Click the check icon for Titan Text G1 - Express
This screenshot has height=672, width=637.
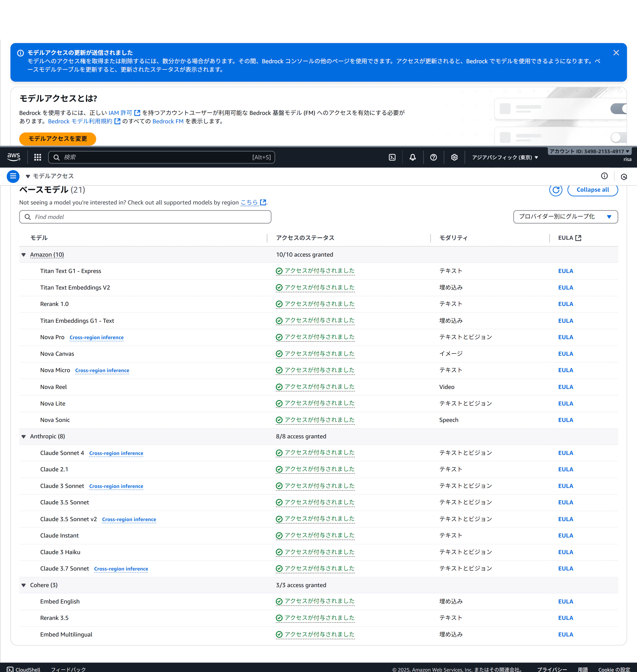coord(279,271)
